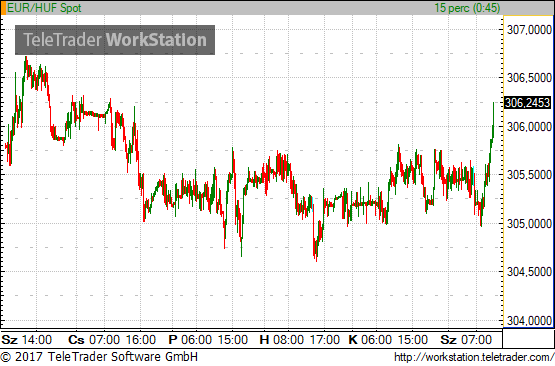Select the current price label 306,2453
Image resolution: width=555 pixels, height=366 pixels.
[x=527, y=103]
